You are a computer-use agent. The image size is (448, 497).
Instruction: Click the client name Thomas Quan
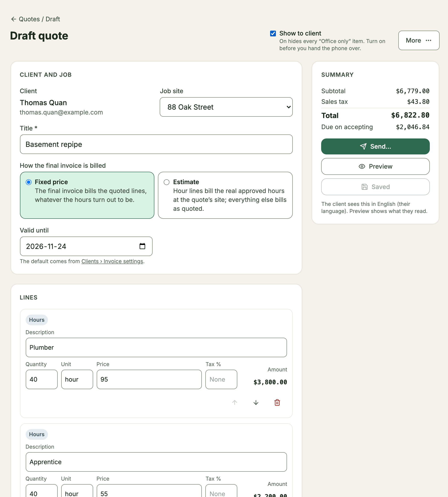coord(43,103)
